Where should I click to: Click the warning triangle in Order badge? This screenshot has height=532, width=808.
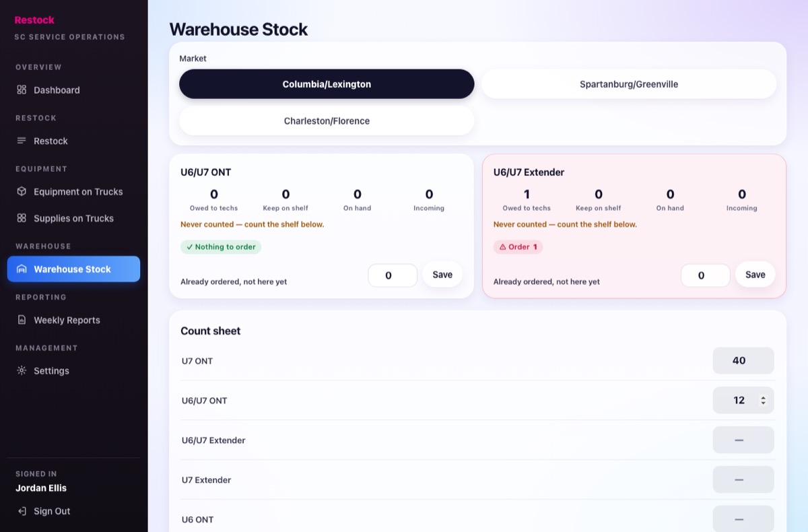(x=502, y=247)
